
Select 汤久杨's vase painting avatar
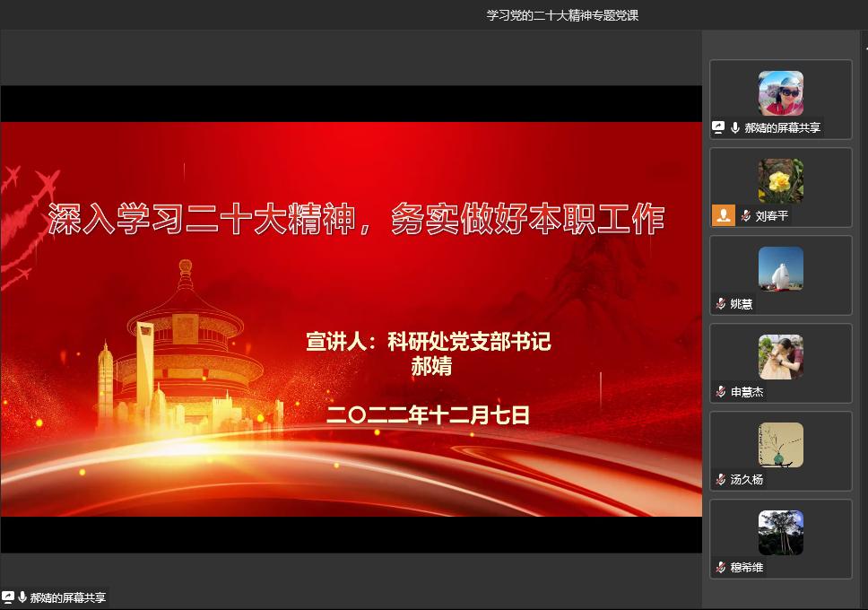[x=780, y=445]
